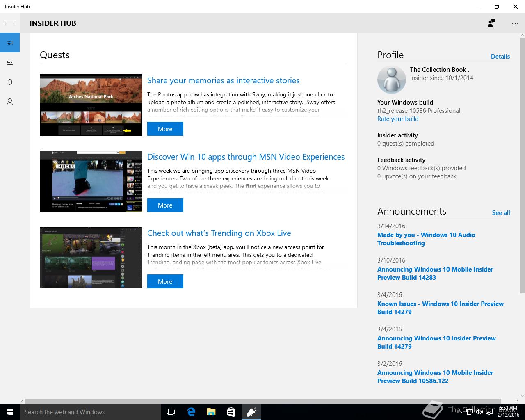Click the 3/2/2016 announcement date
The image size is (525, 420).
tap(390, 364)
